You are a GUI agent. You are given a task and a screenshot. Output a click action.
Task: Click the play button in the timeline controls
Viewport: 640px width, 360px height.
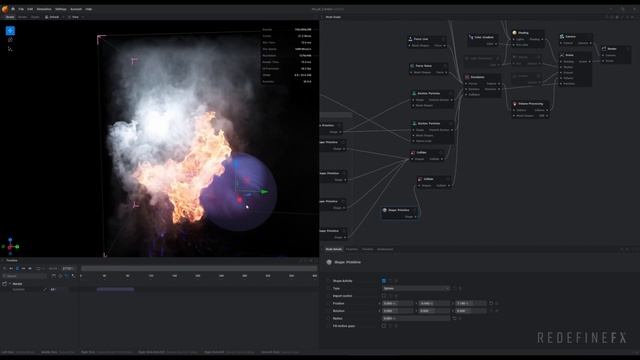[17, 268]
